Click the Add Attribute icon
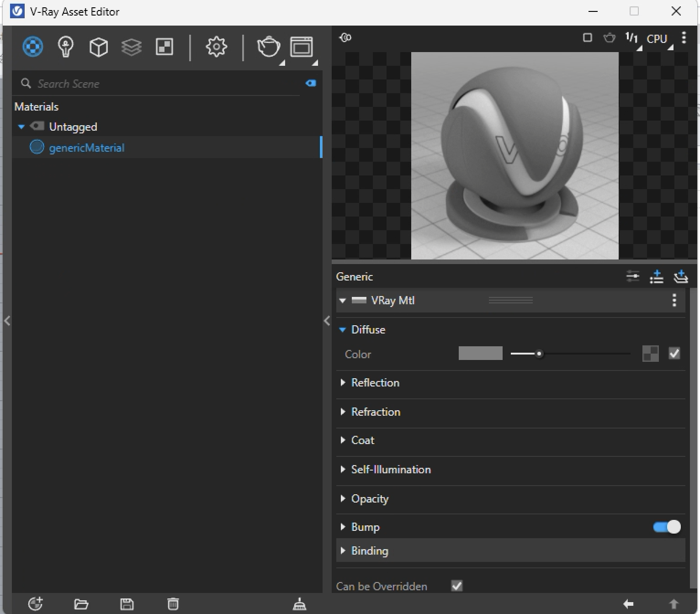 click(657, 276)
